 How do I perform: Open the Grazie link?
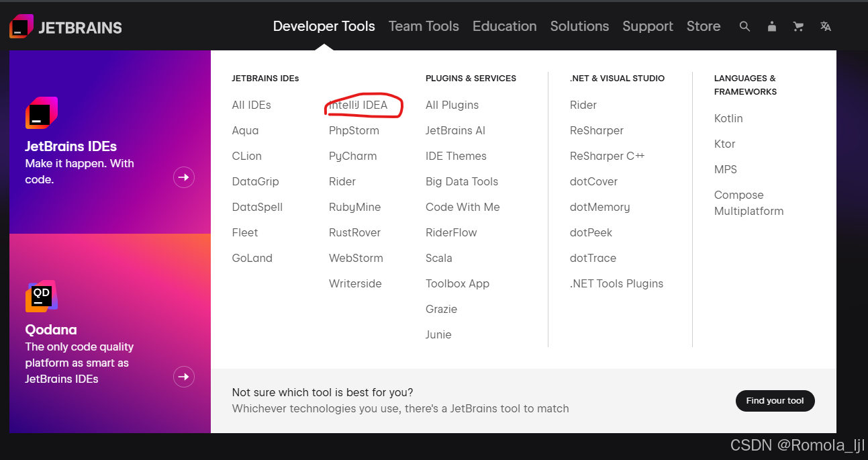point(442,309)
